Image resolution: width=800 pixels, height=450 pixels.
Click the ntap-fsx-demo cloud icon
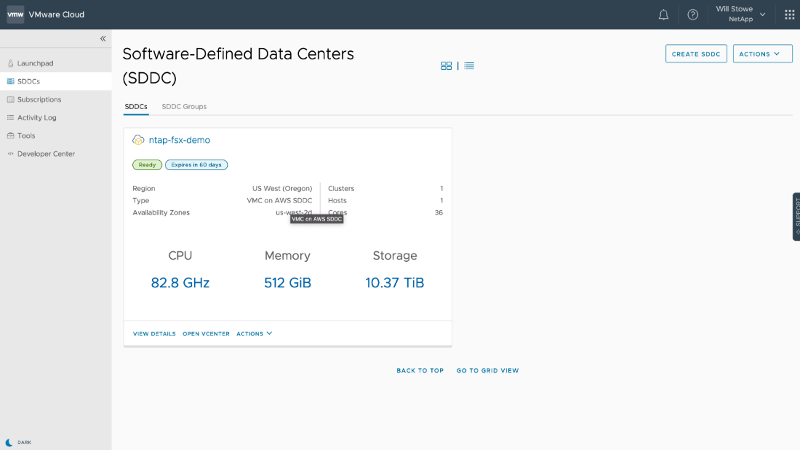(x=139, y=140)
